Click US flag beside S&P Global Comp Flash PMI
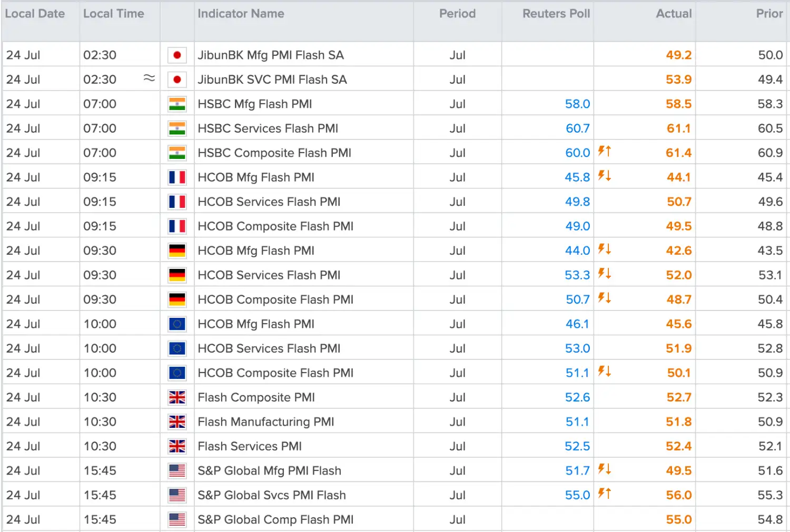Image resolution: width=790 pixels, height=532 pixels. tap(177, 520)
